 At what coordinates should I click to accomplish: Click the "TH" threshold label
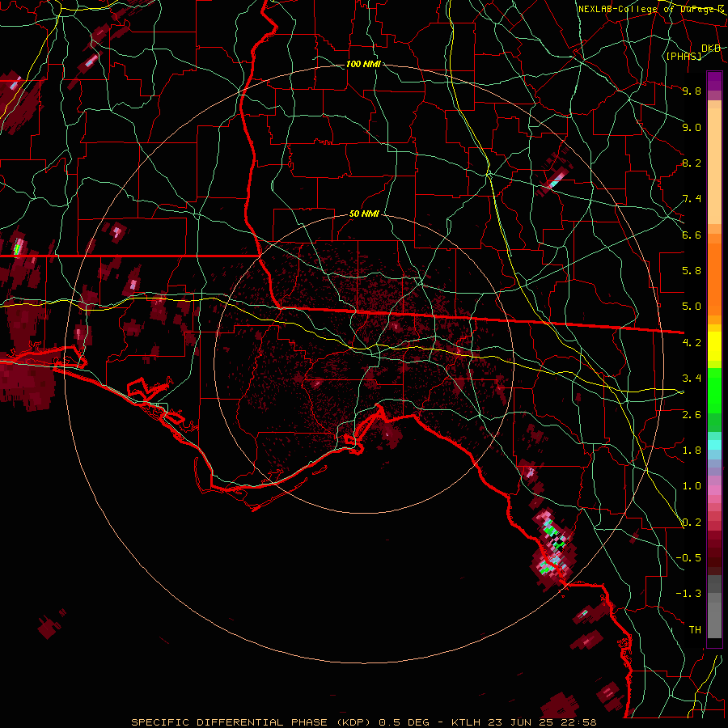(x=695, y=630)
